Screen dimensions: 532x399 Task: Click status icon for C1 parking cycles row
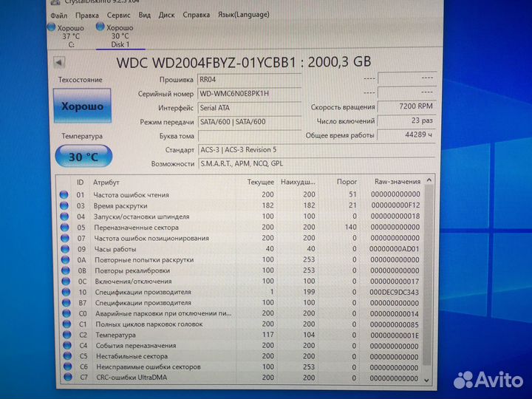pos(66,324)
